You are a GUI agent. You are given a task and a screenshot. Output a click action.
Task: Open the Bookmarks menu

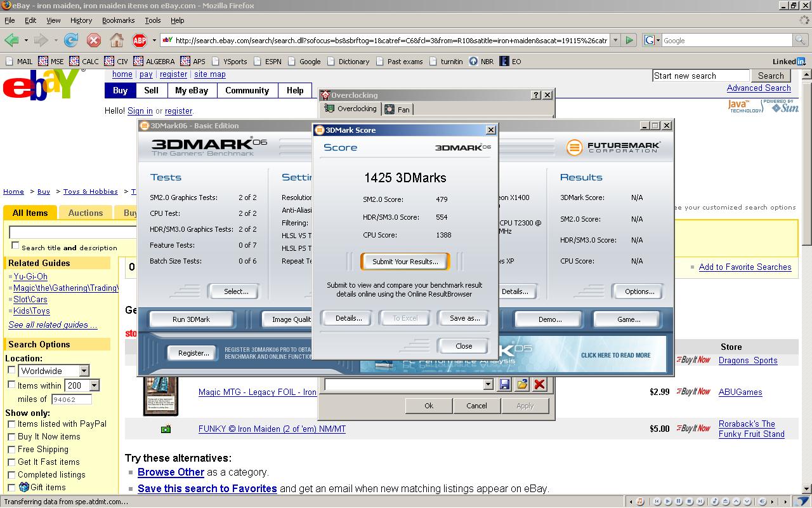click(x=118, y=20)
